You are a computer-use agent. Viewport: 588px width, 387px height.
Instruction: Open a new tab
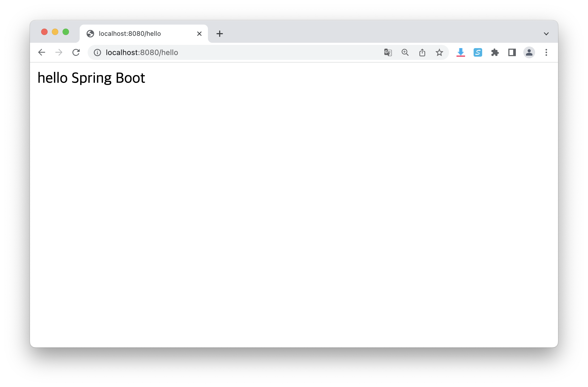(x=220, y=34)
